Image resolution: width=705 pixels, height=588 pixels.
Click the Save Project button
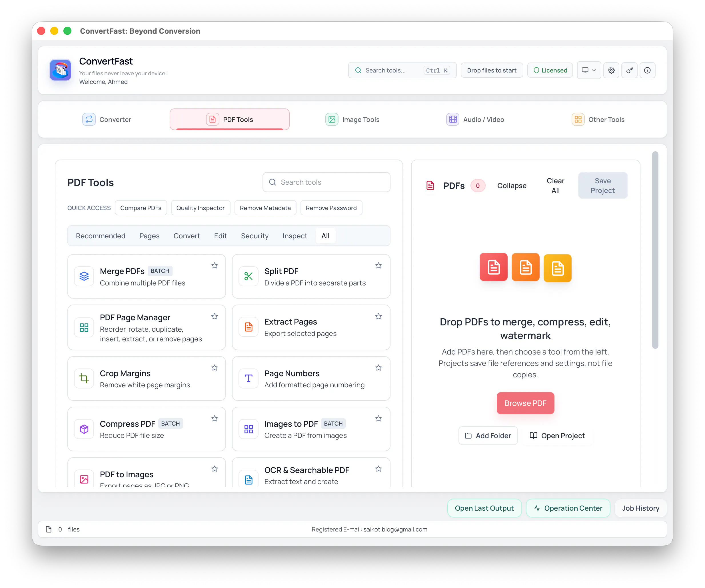(x=603, y=186)
